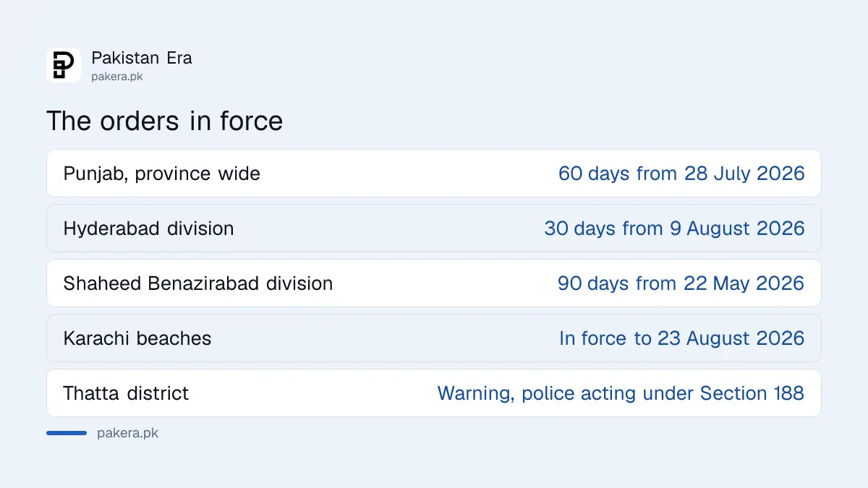Select the Thatta district row label
This screenshot has width=868, height=488.
pyautogui.click(x=126, y=393)
